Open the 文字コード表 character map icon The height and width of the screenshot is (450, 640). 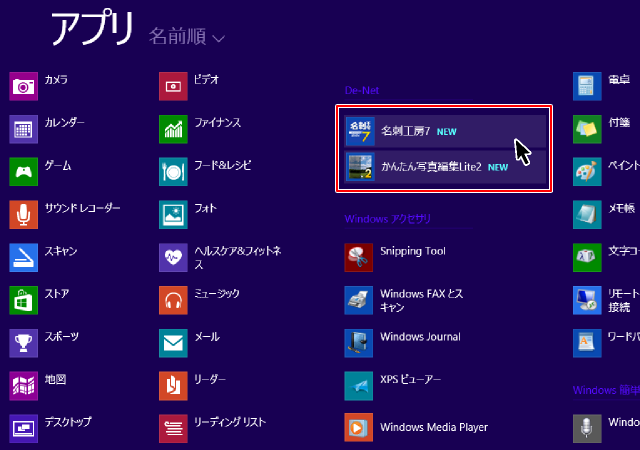pyautogui.click(x=587, y=257)
